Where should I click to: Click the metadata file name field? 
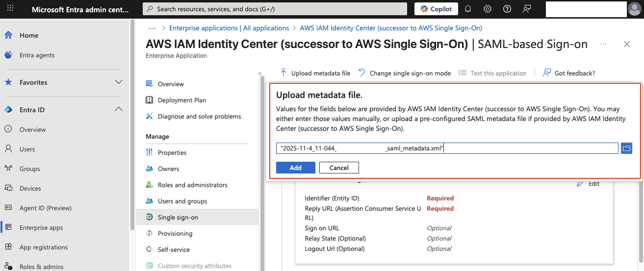click(447, 148)
